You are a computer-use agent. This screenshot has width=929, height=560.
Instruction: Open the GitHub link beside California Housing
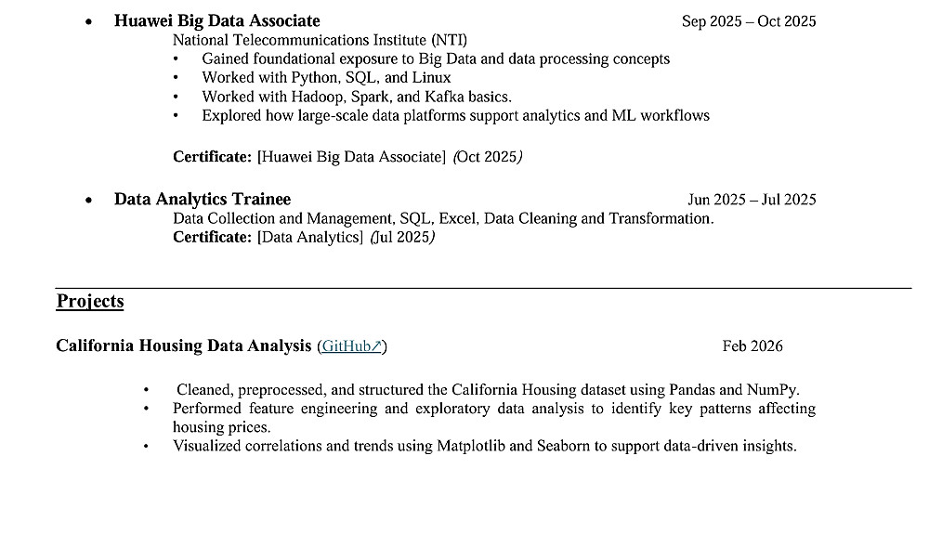tap(346, 346)
